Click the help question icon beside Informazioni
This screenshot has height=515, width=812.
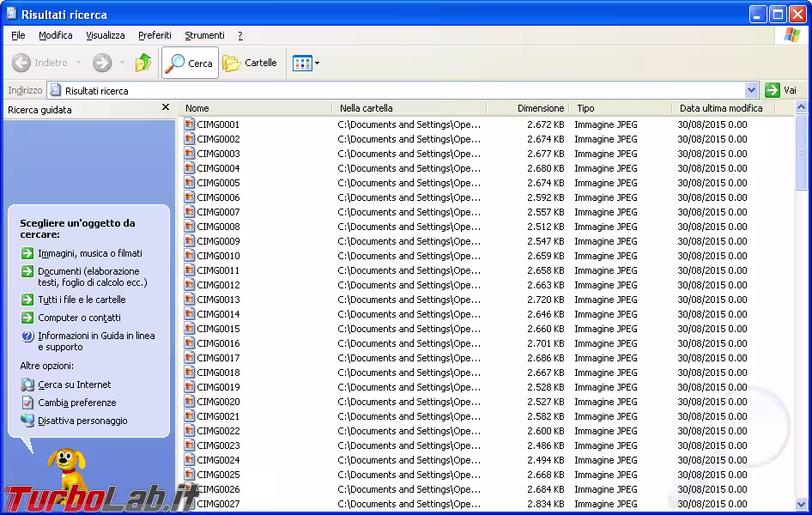pyautogui.click(x=27, y=336)
